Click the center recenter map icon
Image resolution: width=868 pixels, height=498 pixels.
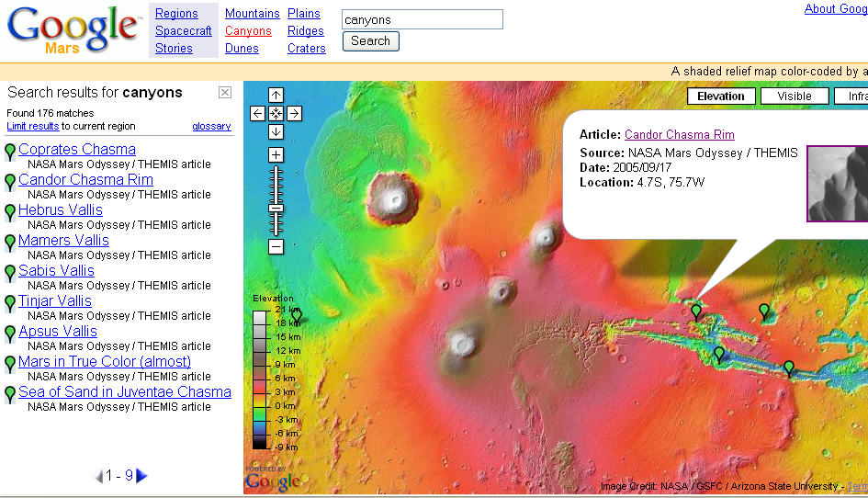pos(276,114)
